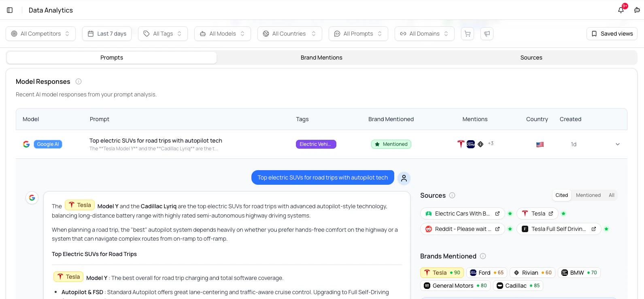Open external link icon for Tesla source

tap(551, 214)
